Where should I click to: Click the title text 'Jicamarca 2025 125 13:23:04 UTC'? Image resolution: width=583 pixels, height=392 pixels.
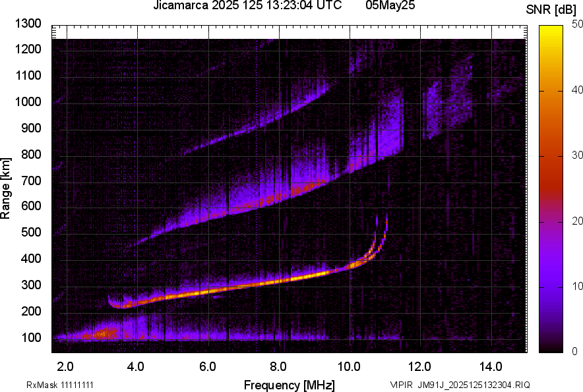click(247, 5)
